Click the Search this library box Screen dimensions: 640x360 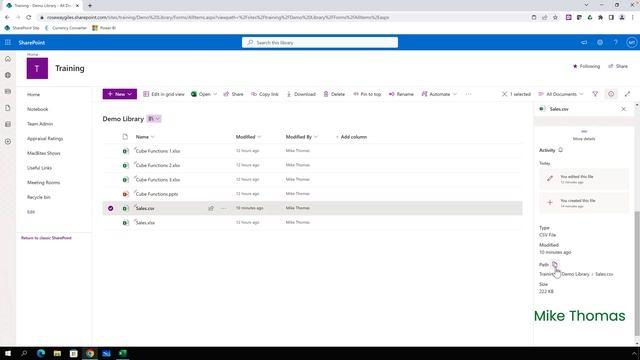pos(320,42)
